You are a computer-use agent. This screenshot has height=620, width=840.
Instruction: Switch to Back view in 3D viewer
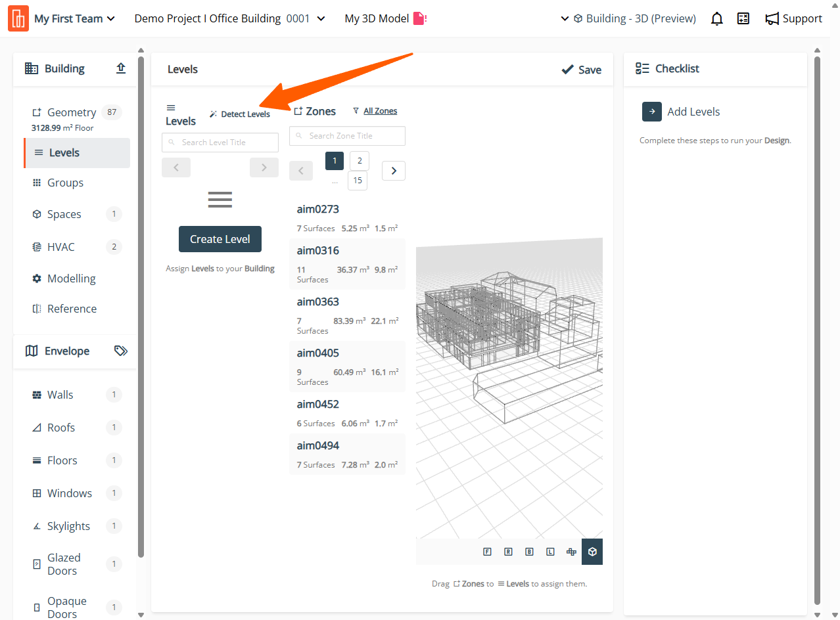tap(529, 552)
